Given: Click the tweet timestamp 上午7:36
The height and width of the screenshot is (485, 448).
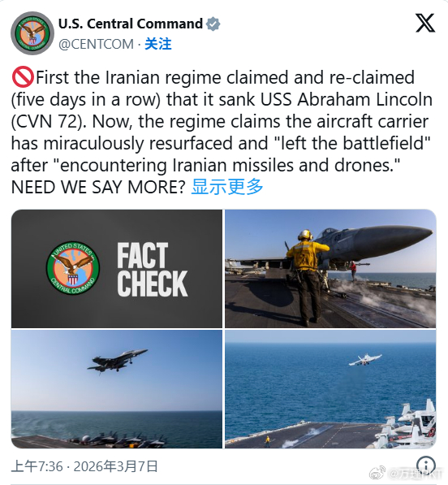Looking at the screenshot, I should tap(37, 466).
